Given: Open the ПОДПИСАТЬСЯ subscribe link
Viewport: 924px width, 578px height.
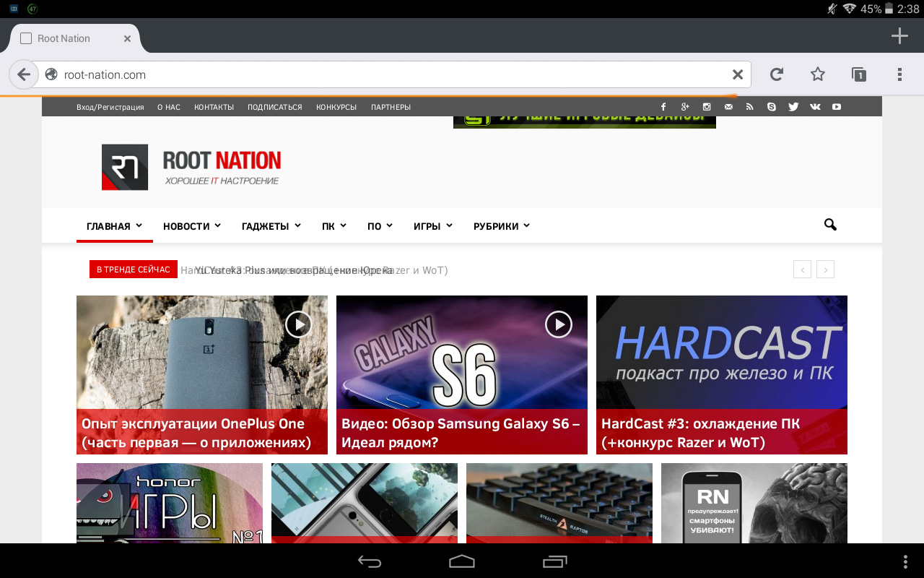Looking at the screenshot, I should click(x=275, y=107).
